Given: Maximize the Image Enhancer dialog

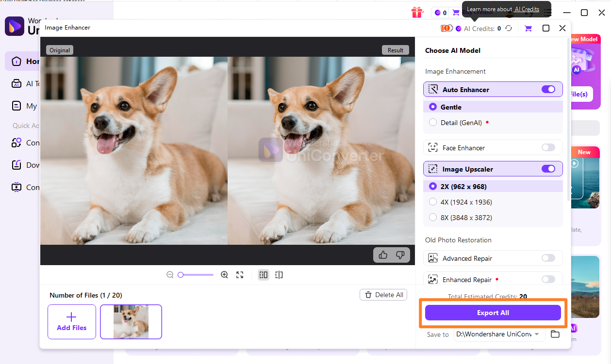Looking at the screenshot, I should click(x=546, y=28).
